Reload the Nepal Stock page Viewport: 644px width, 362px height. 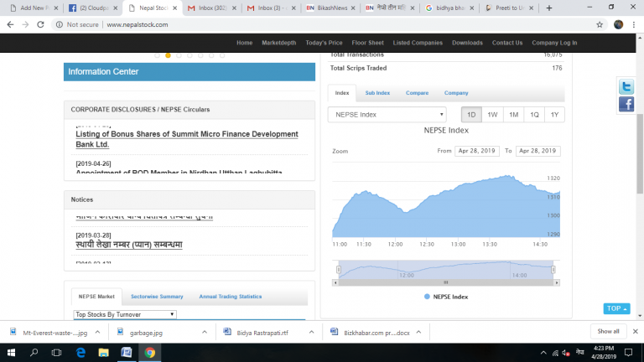point(40,24)
